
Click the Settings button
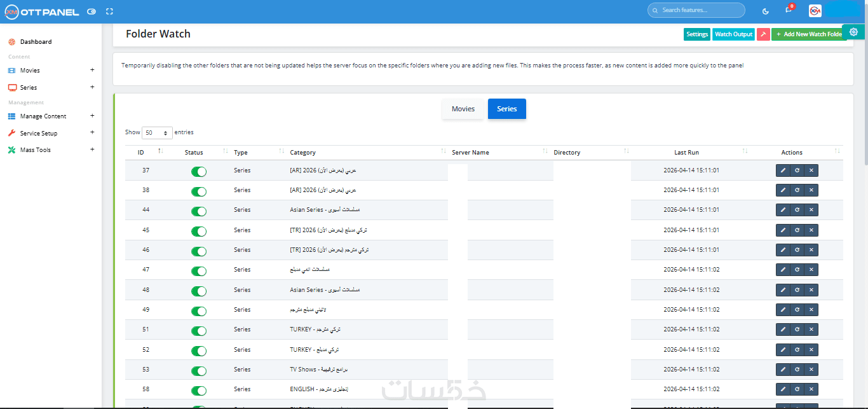(697, 34)
